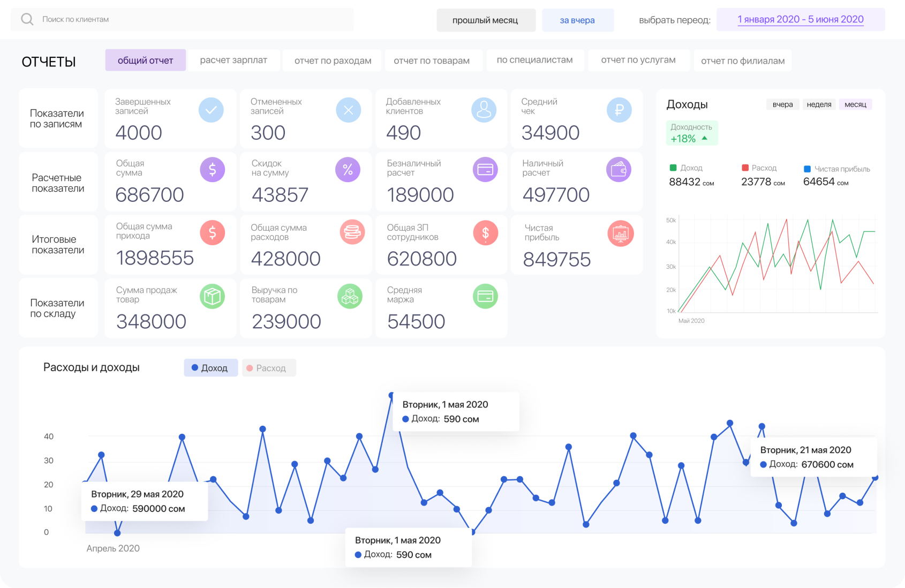This screenshot has height=588, width=905.
Task: Click the прошлый месяц button
Action: pos(485,20)
